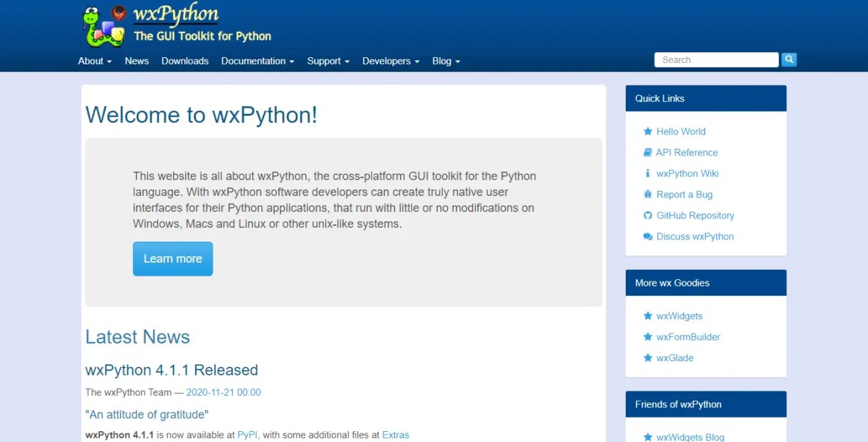Open the wxWidgets Blog link

pos(690,437)
